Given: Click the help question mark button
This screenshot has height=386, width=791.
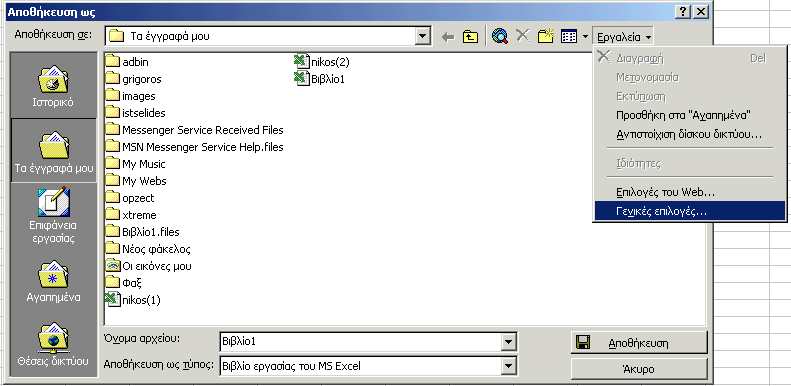Looking at the screenshot, I should click(x=682, y=12).
